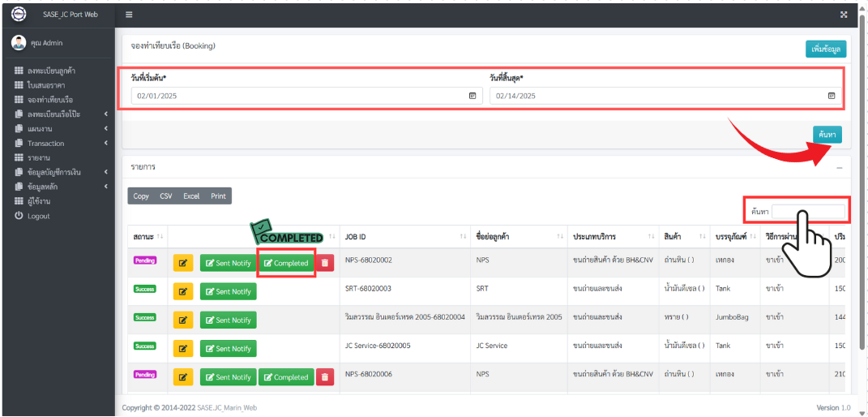Click the table ค้นหา filter input

pyautogui.click(x=808, y=212)
